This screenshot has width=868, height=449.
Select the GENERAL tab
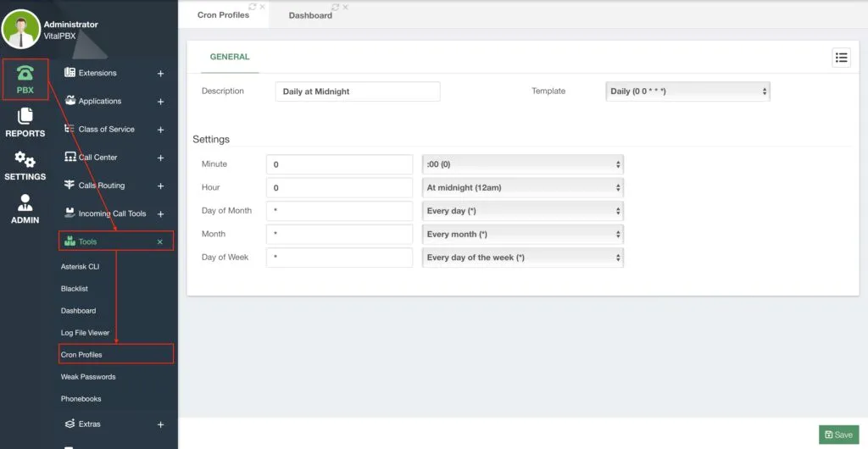click(x=230, y=57)
